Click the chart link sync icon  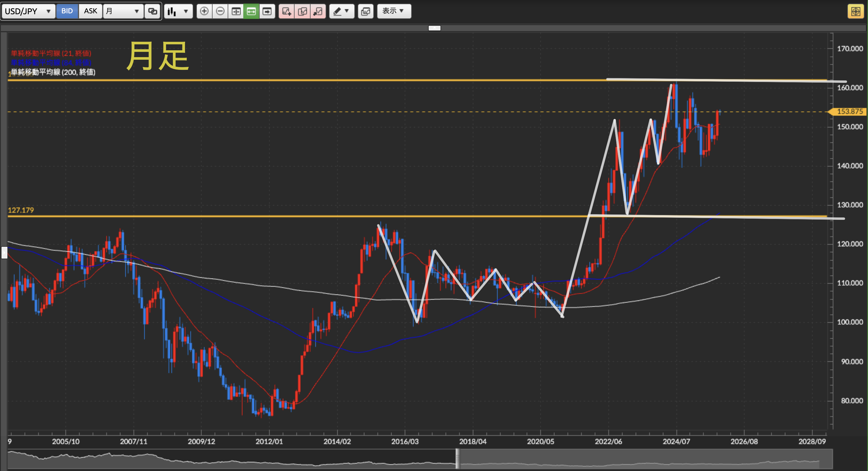click(x=153, y=12)
